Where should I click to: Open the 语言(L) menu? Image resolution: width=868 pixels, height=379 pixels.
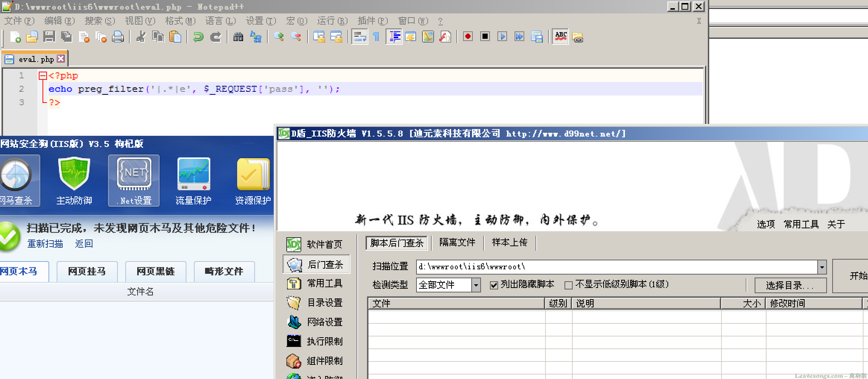point(221,21)
